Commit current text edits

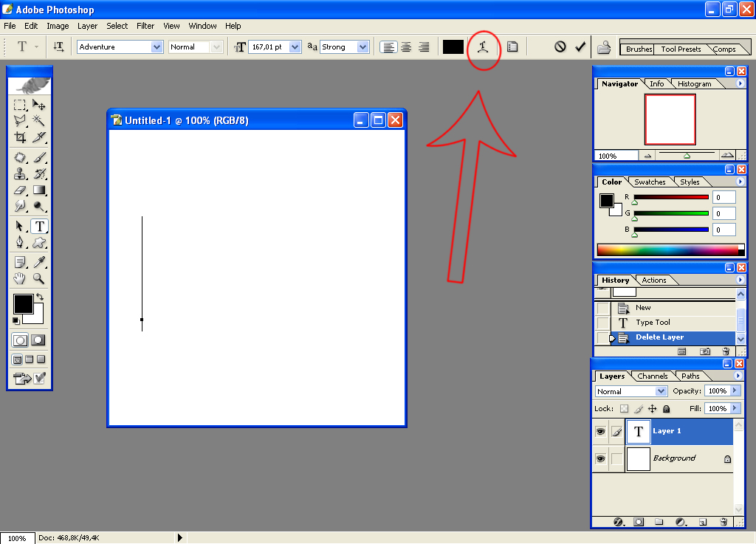click(580, 47)
